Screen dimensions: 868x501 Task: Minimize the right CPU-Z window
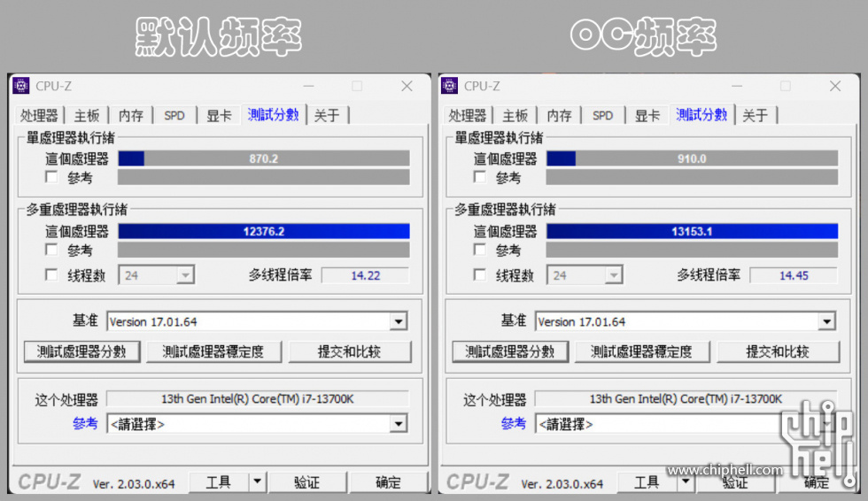click(737, 86)
